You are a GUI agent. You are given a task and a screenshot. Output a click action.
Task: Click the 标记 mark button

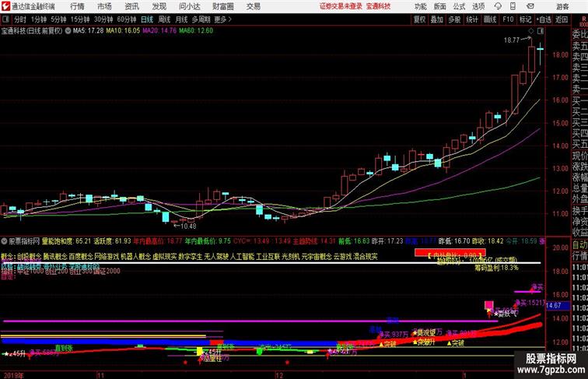[x=525, y=19]
